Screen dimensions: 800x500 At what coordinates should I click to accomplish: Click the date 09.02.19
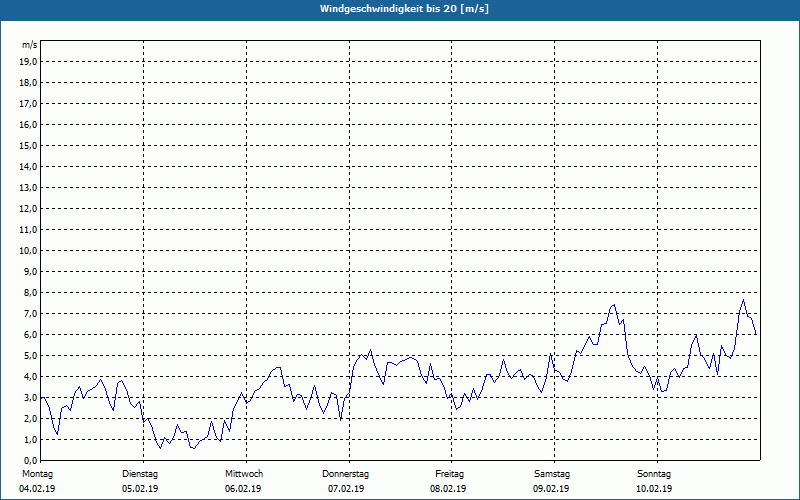(551, 489)
